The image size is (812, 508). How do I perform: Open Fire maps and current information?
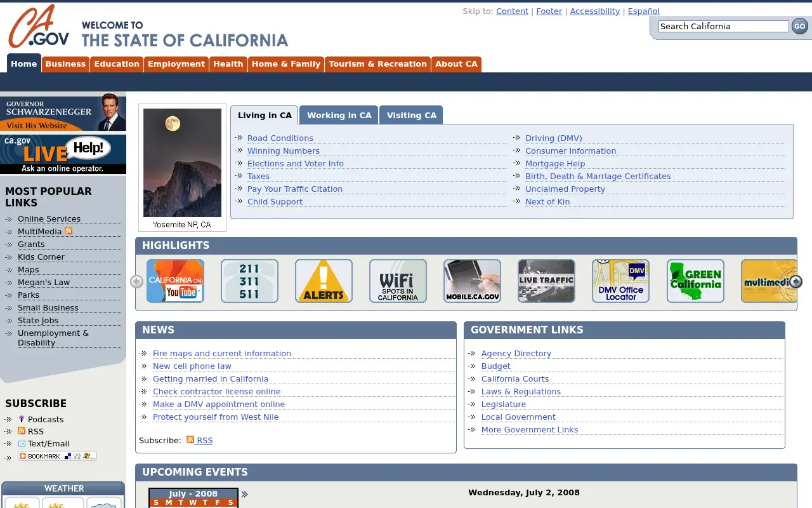pos(222,353)
